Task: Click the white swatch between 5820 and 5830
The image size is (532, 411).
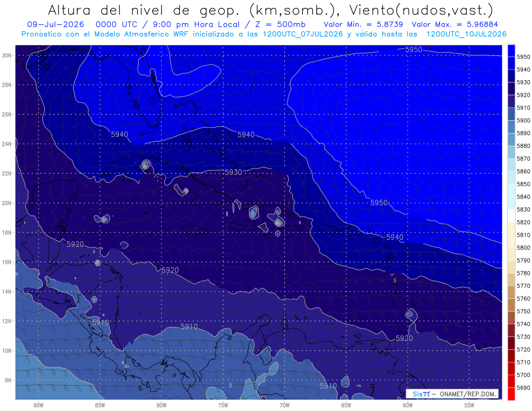Action: pyautogui.click(x=511, y=215)
